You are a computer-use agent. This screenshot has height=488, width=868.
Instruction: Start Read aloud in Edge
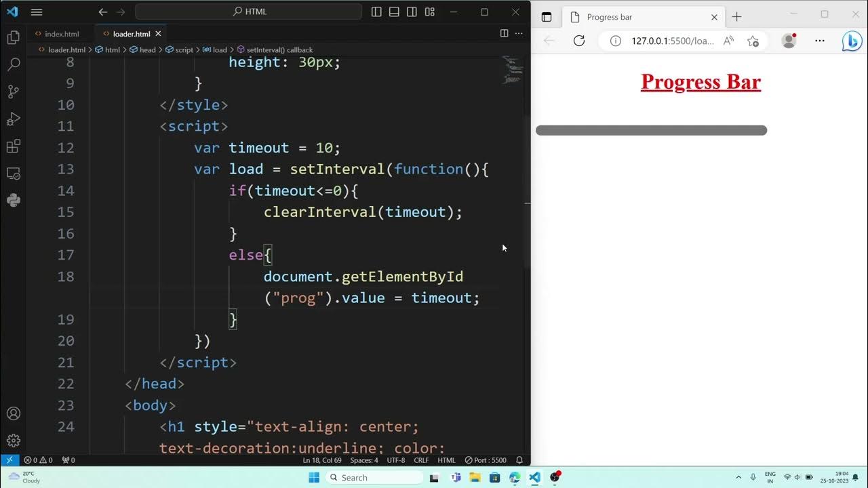click(728, 41)
